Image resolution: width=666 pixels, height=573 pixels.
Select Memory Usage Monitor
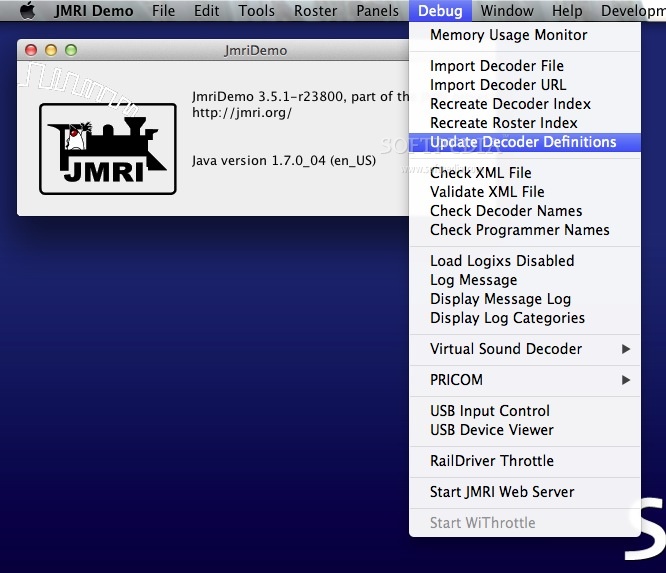click(525, 35)
